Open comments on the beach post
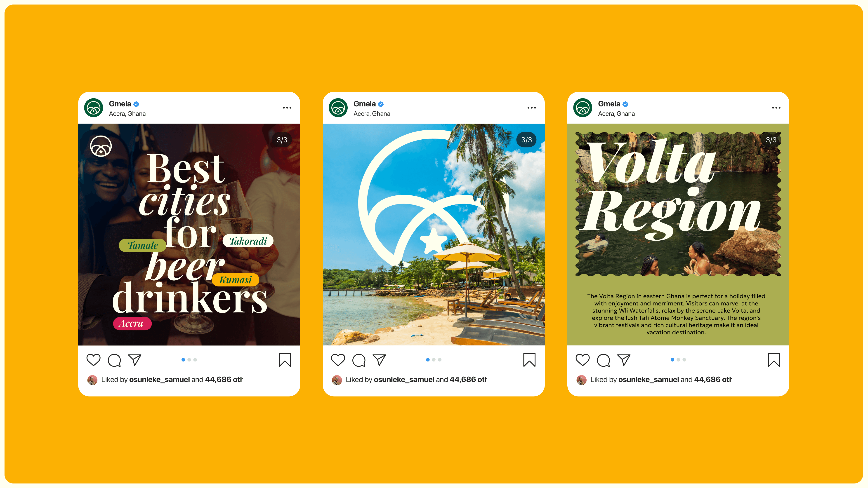Screen dimensions: 868x488 click(359, 360)
